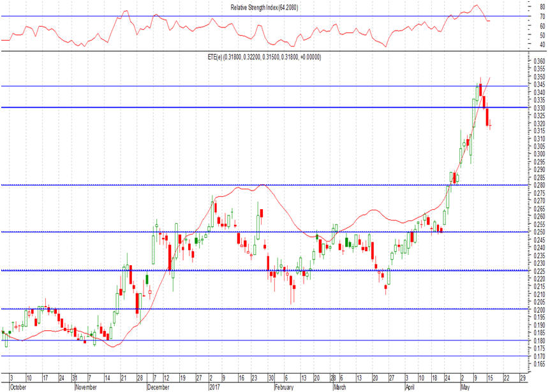Select the lowest blue line at 0.170
The width and height of the screenshot is (548, 392).
tap(255, 356)
